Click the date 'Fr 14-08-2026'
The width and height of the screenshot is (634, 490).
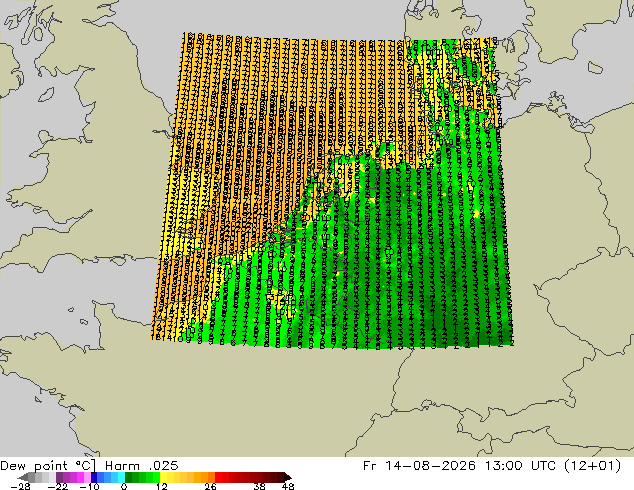pos(419,466)
